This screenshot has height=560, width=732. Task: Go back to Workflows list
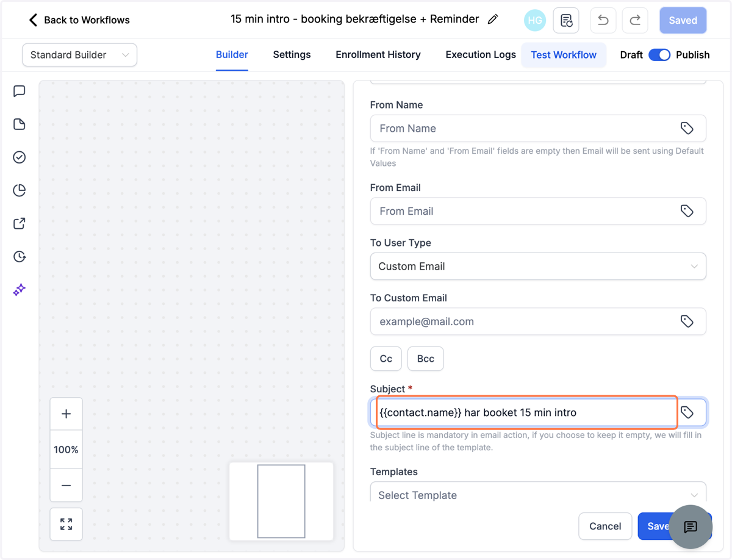coord(79,20)
